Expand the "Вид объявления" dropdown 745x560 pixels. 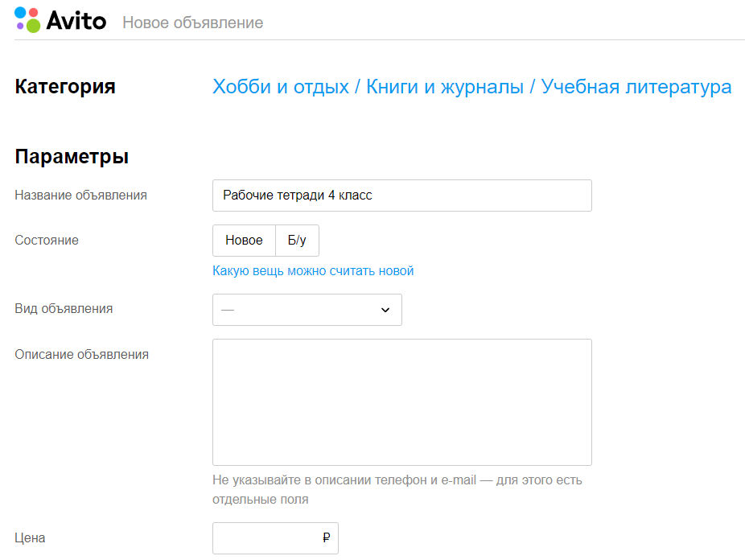click(307, 310)
